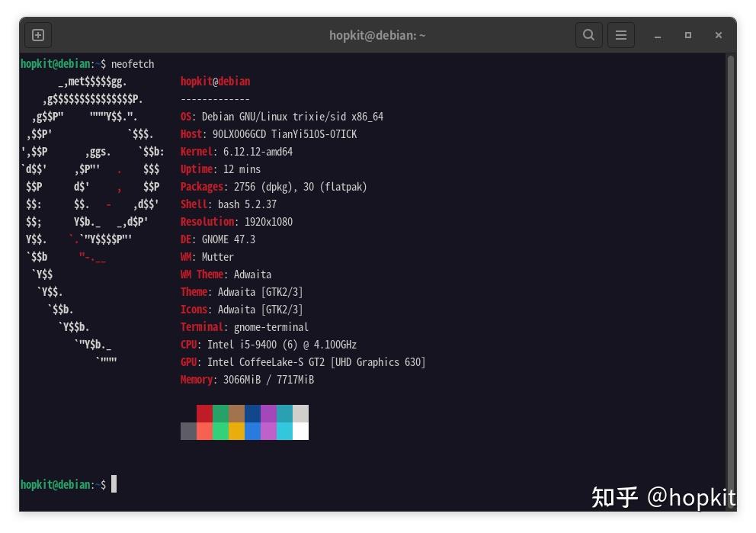Select the OS line showing Debian GNU/Linux
This screenshot has width=756, height=533.
click(x=281, y=116)
